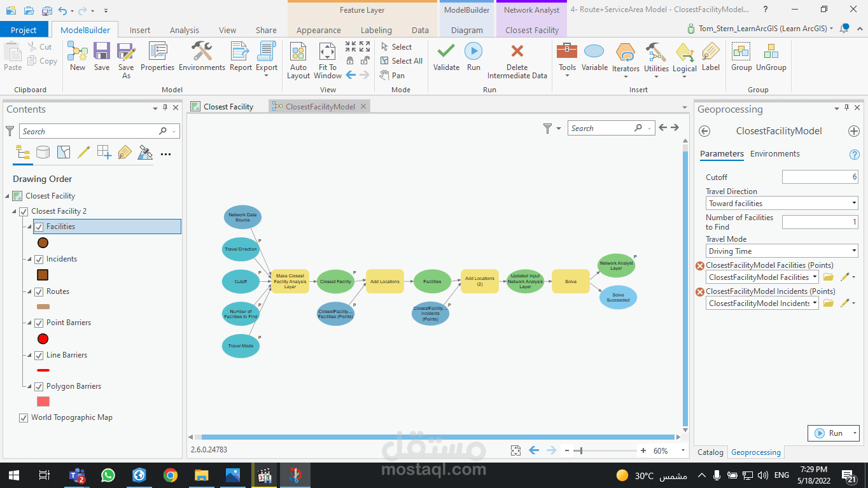Click the UnGroup icon
This screenshot has width=868, height=488.
(771, 56)
